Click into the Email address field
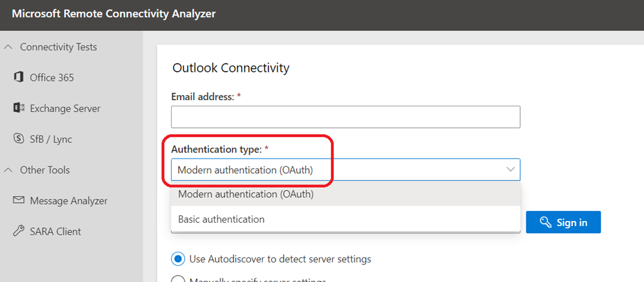 345,116
